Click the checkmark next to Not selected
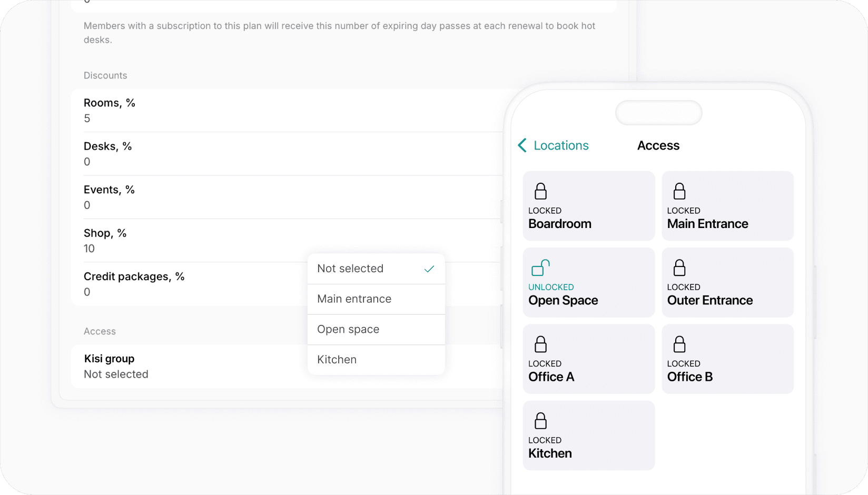 pyautogui.click(x=428, y=269)
